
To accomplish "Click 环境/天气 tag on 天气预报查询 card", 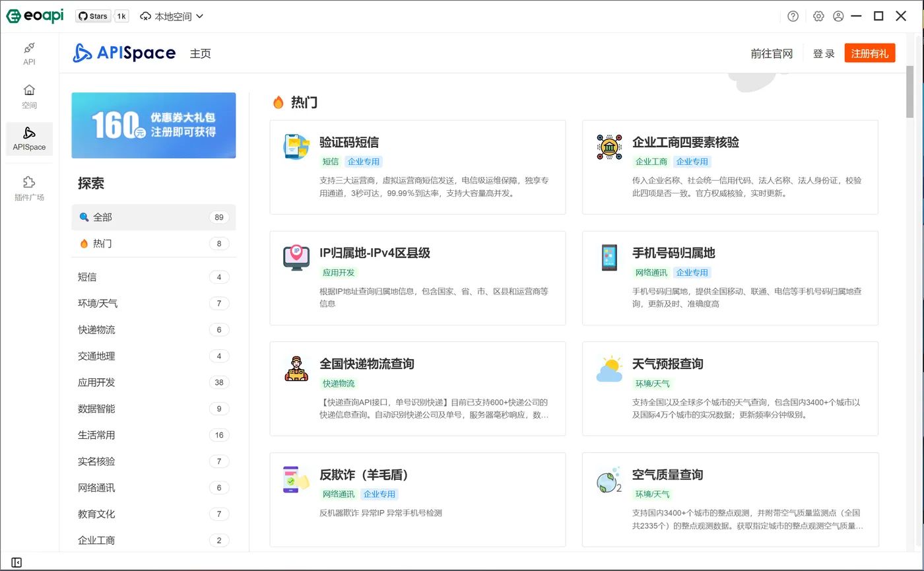I will (x=652, y=384).
